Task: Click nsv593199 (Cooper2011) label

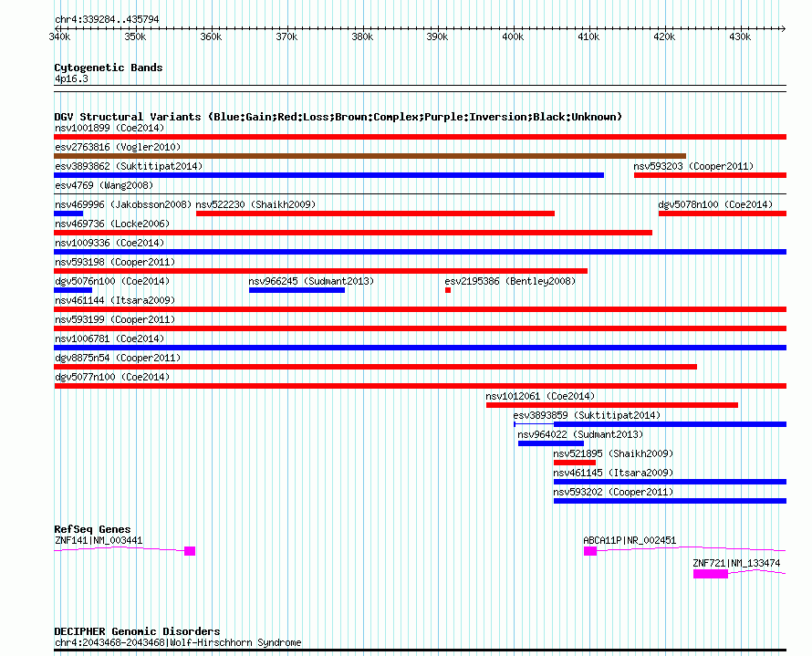Action: pyautogui.click(x=115, y=319)
